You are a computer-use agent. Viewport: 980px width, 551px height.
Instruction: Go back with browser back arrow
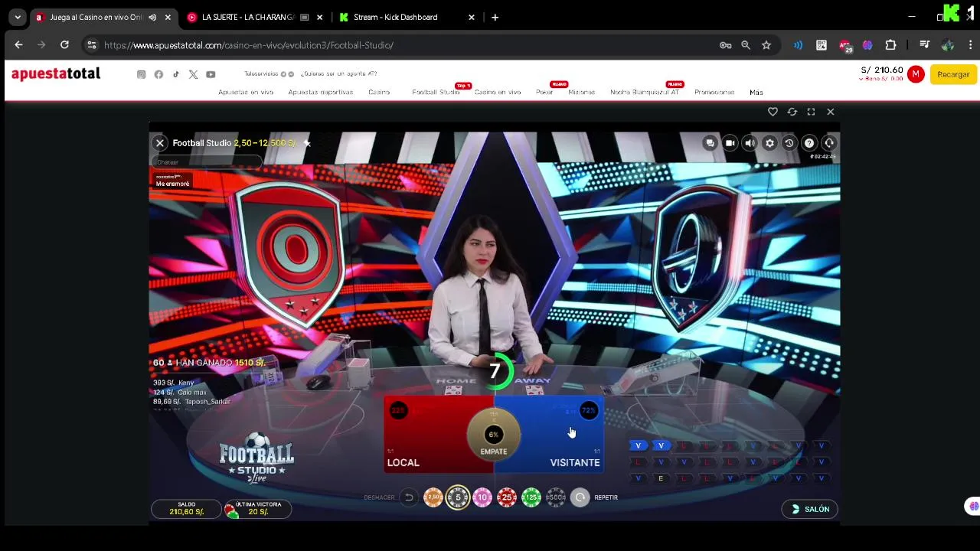(x=18, y=45)
